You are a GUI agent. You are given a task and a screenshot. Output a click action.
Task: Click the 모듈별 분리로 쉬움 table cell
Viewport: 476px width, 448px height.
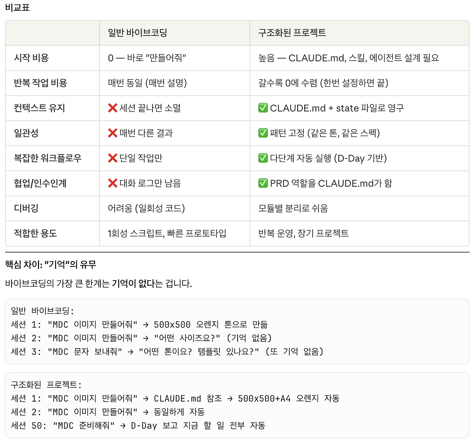click(293, 208)
